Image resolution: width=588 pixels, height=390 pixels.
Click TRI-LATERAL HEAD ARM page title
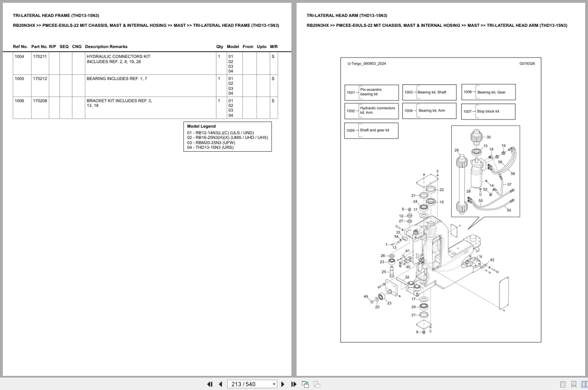click(x=347, y=16)
